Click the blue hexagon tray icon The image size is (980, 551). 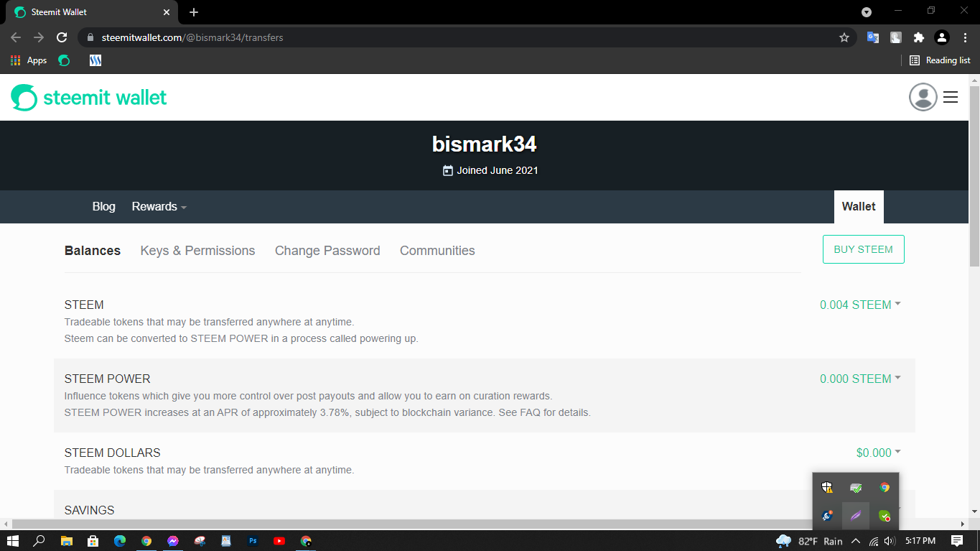[x=827, y=516]
